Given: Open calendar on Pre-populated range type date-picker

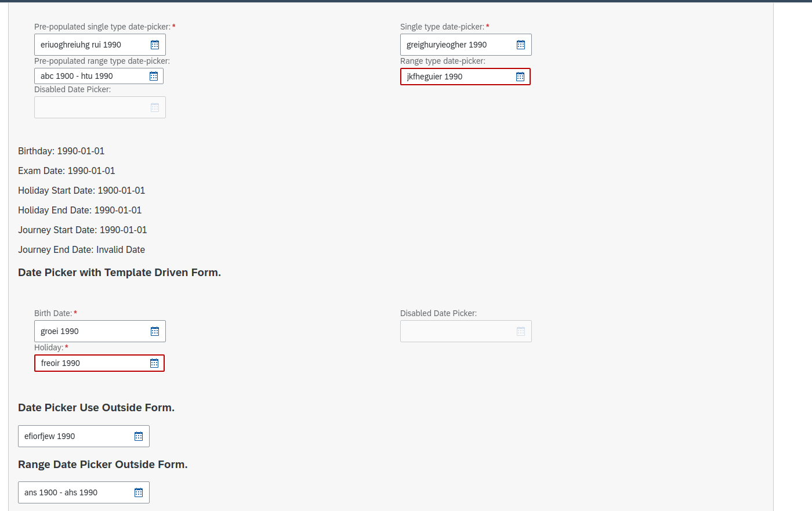Looking at the screenshot, I should pyautogui.click(x=153, y=76).
